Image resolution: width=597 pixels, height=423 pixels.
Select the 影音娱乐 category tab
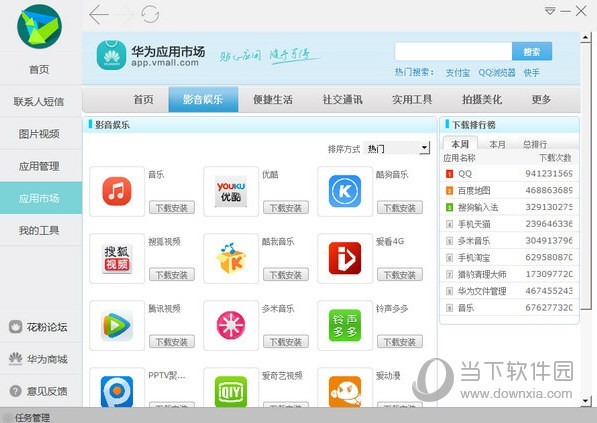click(x=203, y=100)
